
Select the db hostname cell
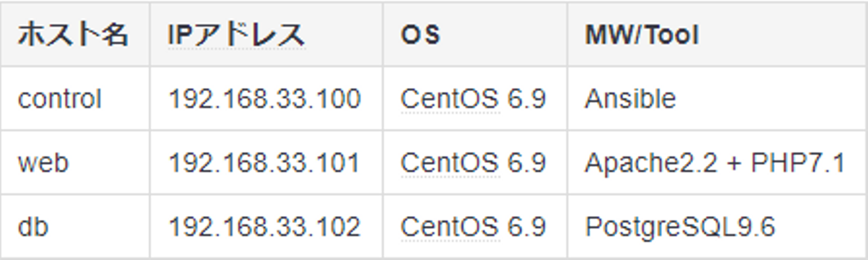(x=33, y=227)
